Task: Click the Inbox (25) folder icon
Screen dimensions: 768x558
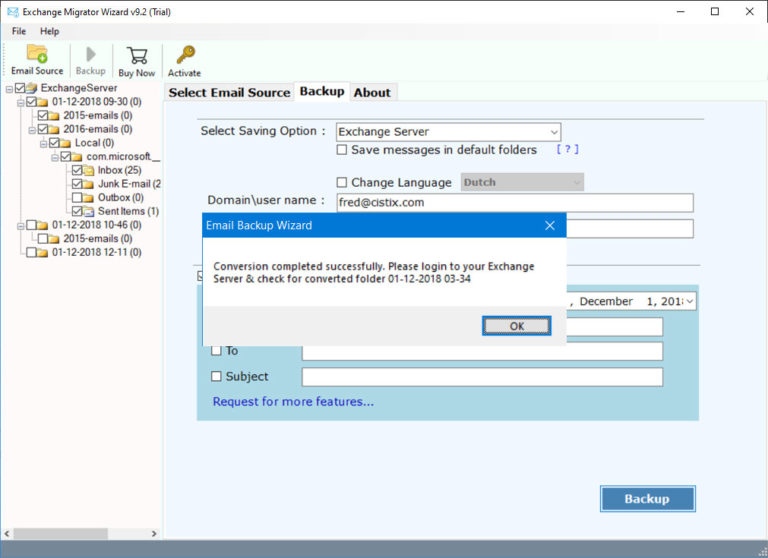Action: click(88, 170)
